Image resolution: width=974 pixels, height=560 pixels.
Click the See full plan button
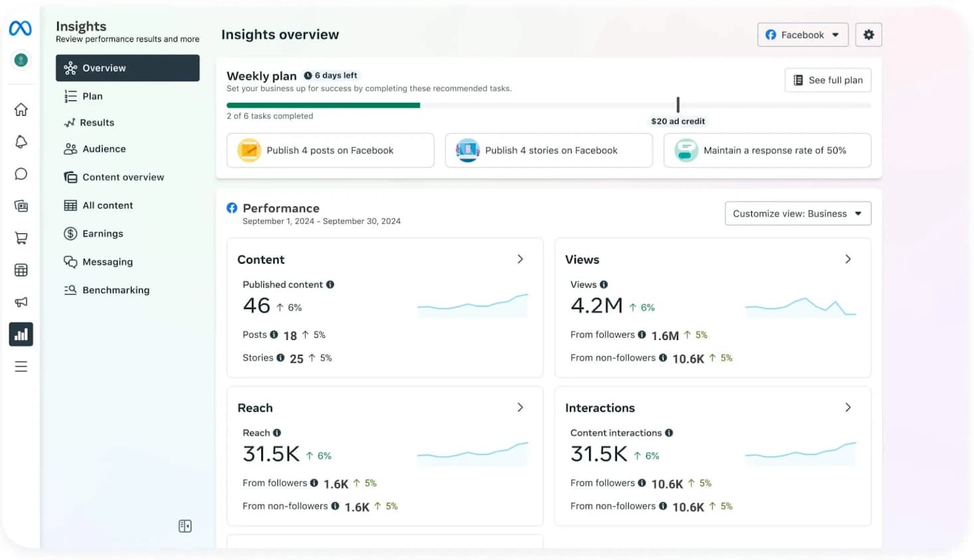(x=827, y=80)
